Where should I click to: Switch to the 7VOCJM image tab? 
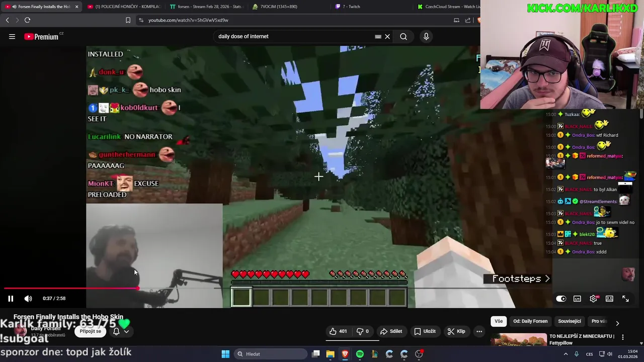click(x=289, y=7)
